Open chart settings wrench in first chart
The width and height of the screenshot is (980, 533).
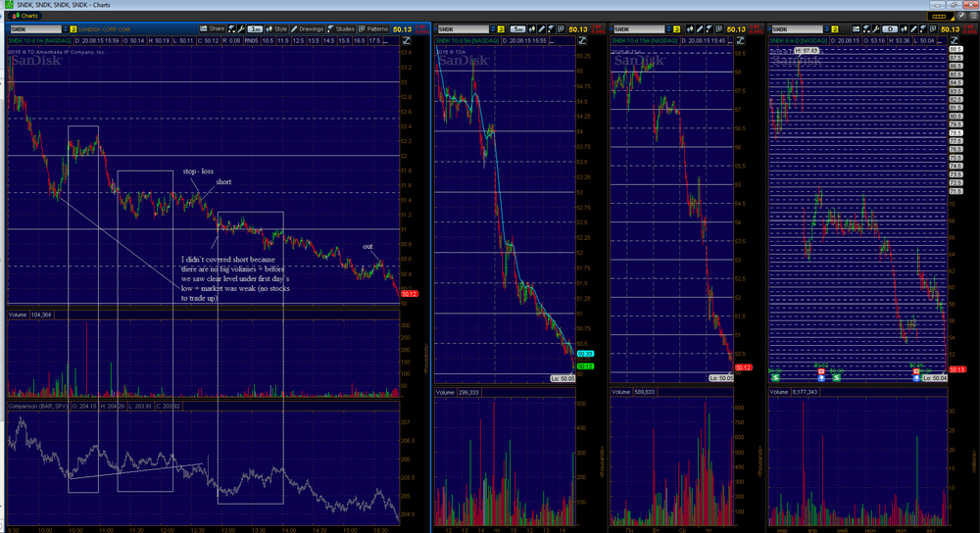241,28
